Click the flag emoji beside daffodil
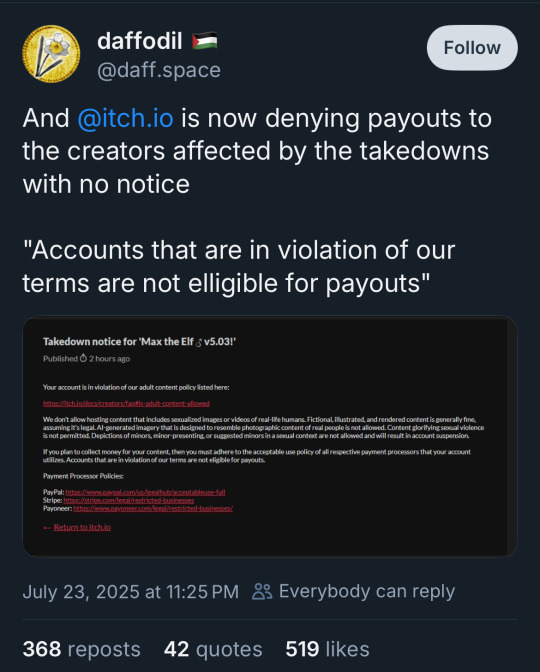Image resolution: width=540 pixels, height=672 pixels. click(x=204, y=41)
